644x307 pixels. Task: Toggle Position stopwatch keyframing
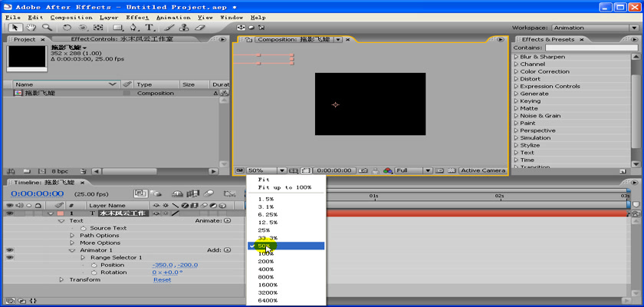pyautogui.click(x=94, y=265)
